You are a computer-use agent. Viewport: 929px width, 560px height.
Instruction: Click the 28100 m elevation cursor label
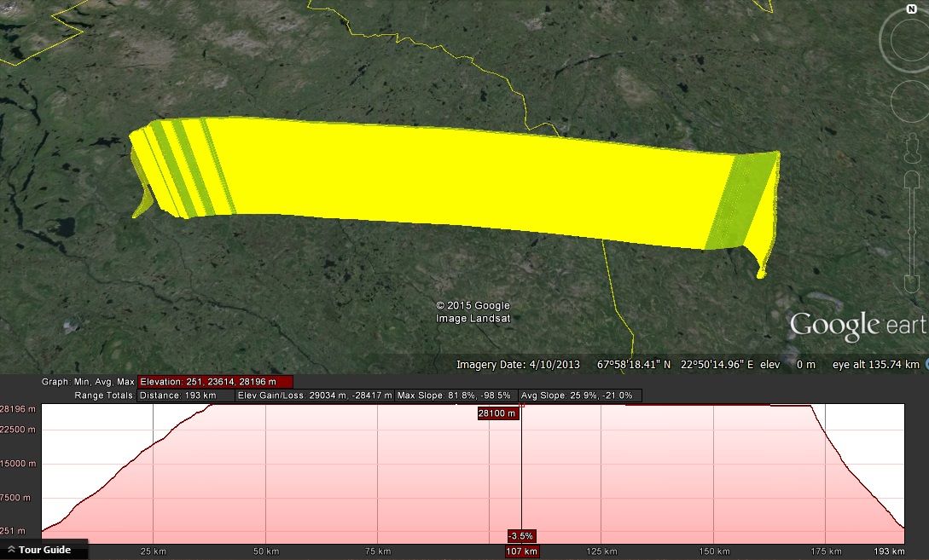click(x=498, y=413)
